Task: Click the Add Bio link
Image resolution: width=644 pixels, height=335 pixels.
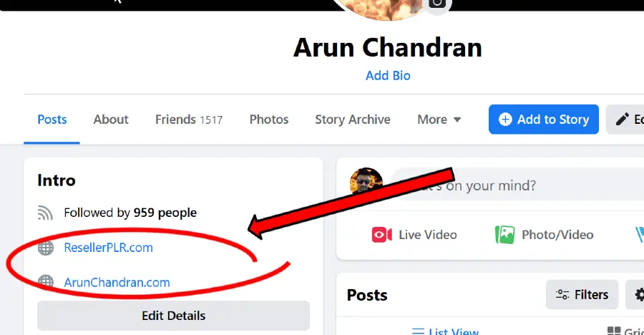Action: tap(388, 76)
